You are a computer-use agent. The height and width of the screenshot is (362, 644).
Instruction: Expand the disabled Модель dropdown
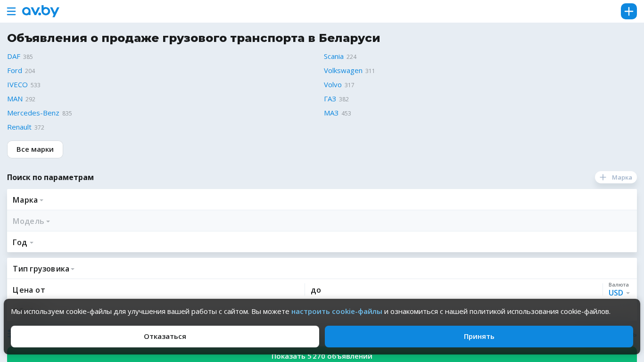click(x=31, y=221)
